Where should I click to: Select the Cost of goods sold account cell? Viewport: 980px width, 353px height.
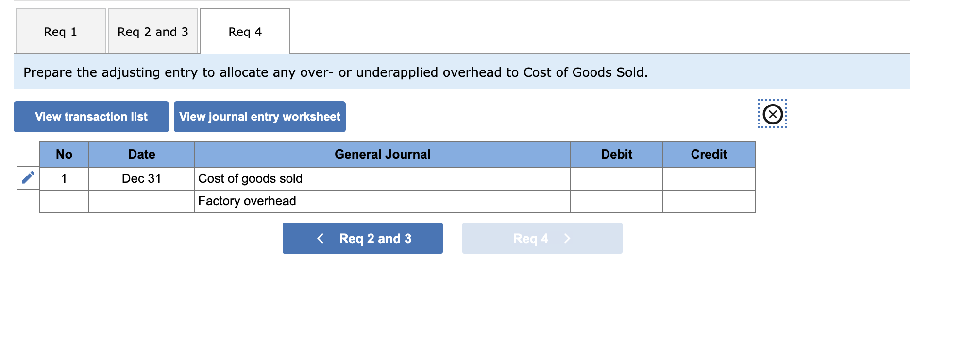tap(382, 179)
